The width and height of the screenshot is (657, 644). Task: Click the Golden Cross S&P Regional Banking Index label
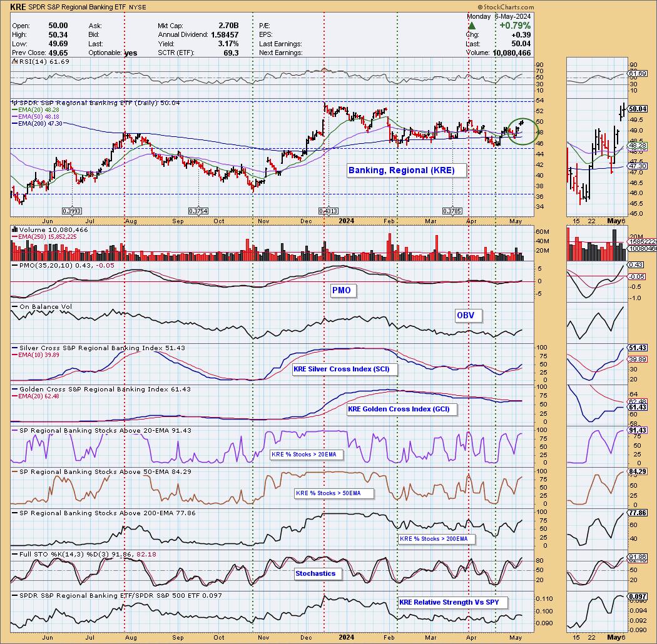point(101,389)
